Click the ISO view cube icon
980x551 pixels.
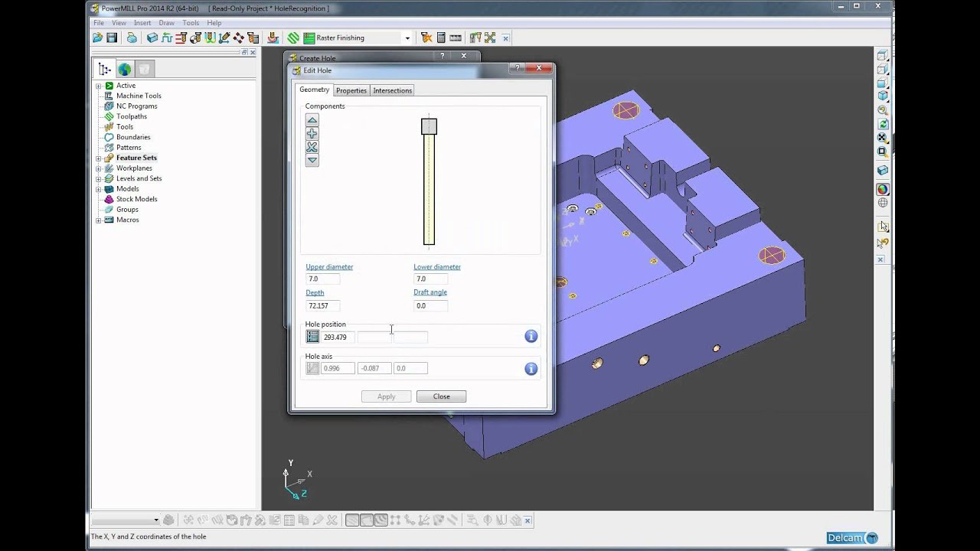[x=883, y=96]
